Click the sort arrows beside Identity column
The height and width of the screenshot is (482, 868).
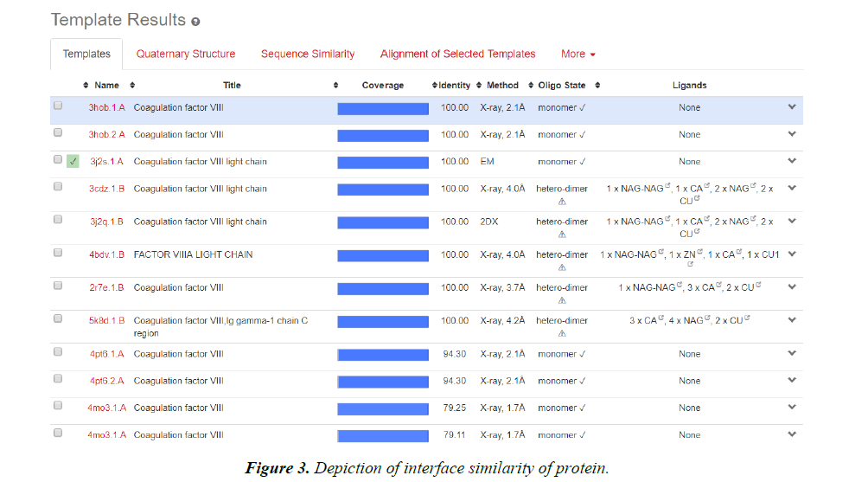[x=435, y=86]
